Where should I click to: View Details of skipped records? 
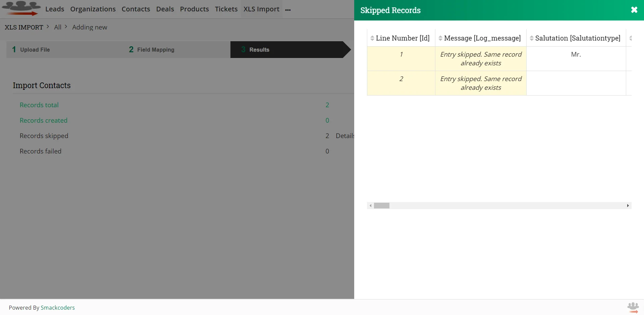coord(345,136)
